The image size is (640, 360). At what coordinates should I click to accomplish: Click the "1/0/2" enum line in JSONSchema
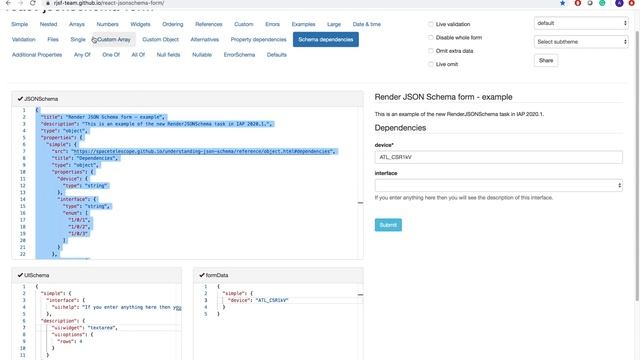pos(80,227)
